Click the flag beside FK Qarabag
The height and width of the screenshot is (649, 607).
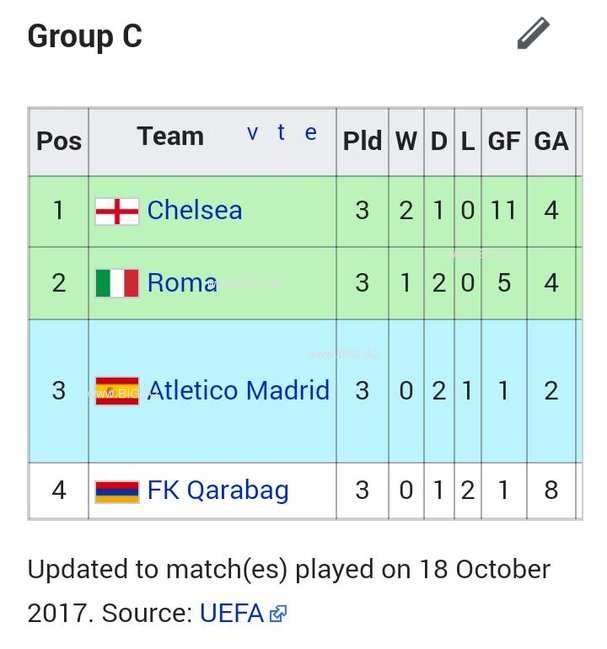tap(117, 491)
